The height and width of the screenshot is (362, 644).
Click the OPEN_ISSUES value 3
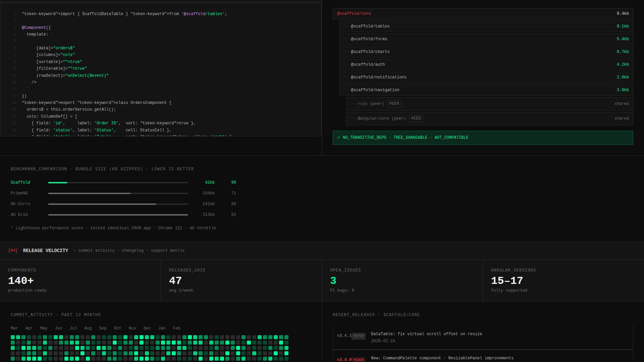coord(333,281)
